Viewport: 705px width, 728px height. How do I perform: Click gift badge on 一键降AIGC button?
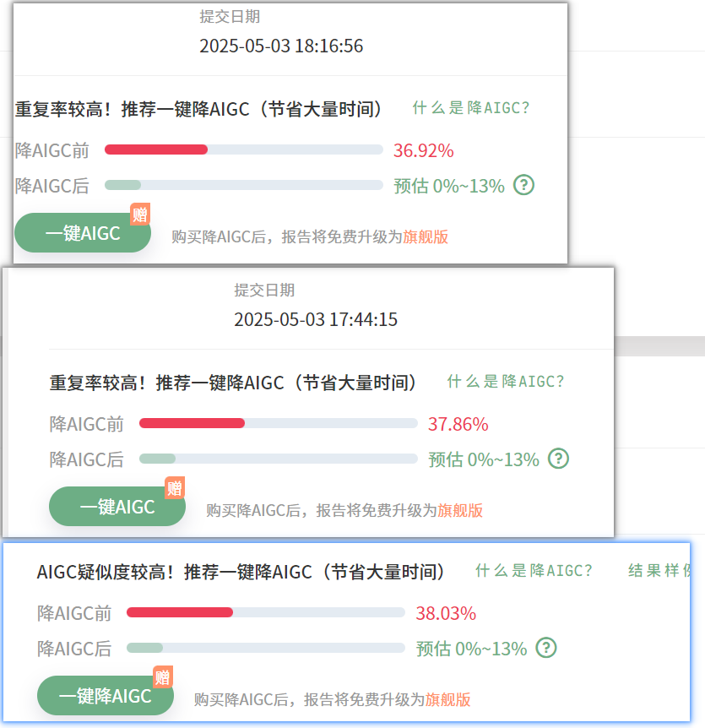tap(162, 677)
